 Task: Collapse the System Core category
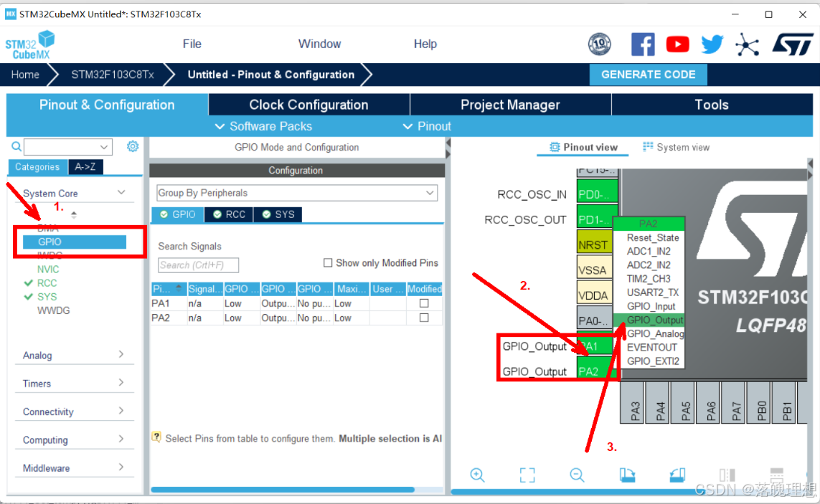pos(121,193)
